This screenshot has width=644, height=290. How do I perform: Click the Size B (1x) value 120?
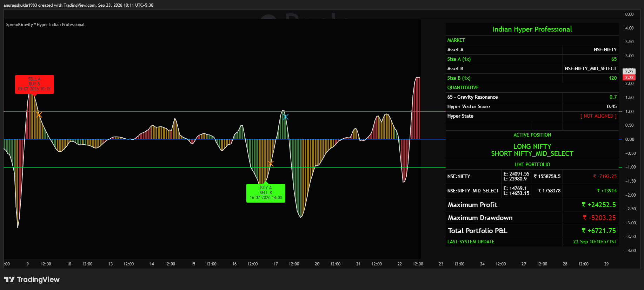click(613, 78)
